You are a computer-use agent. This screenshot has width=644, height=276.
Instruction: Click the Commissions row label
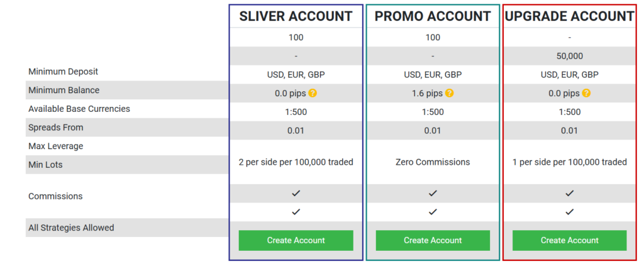coord(55,196)
